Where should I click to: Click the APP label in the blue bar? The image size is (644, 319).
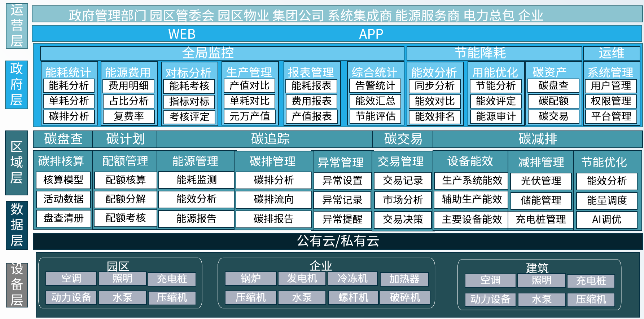371,34
